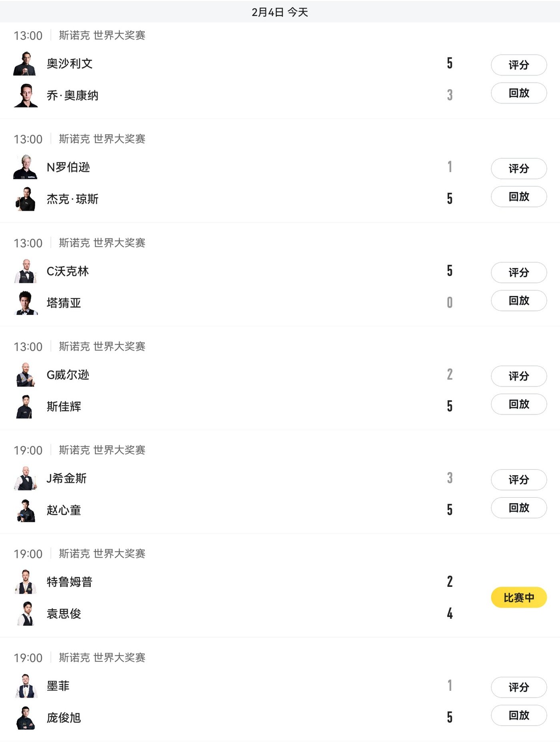The image size is (560, 744).
Task: Click Joe O'Connor's avatar photo
Action: pyautogui.click(x=26, y=96)
